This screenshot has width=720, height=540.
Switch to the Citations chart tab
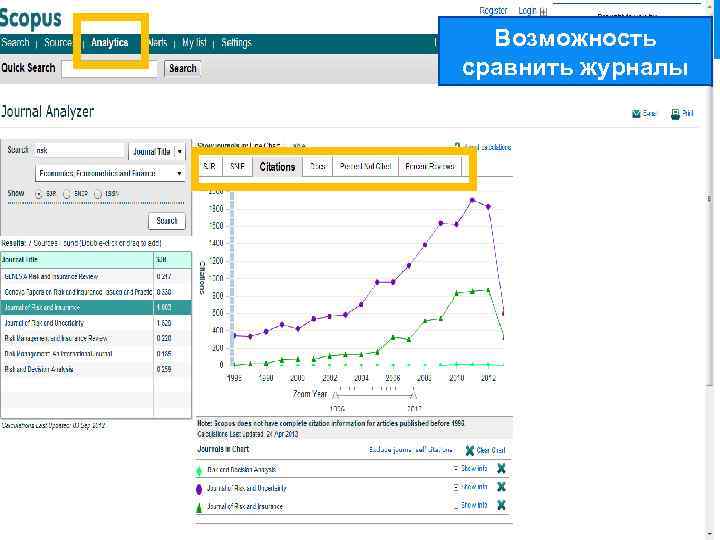[x=277, y=166]
